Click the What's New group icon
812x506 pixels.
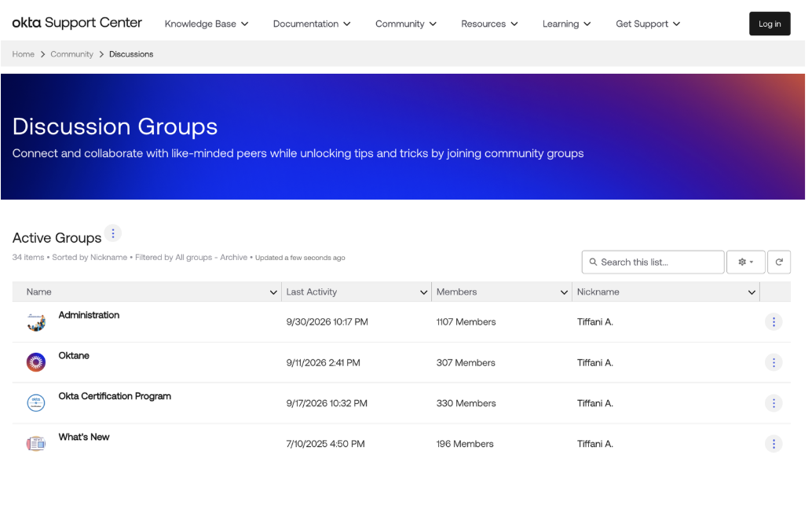pyautogui.click(x=36, y=444)
